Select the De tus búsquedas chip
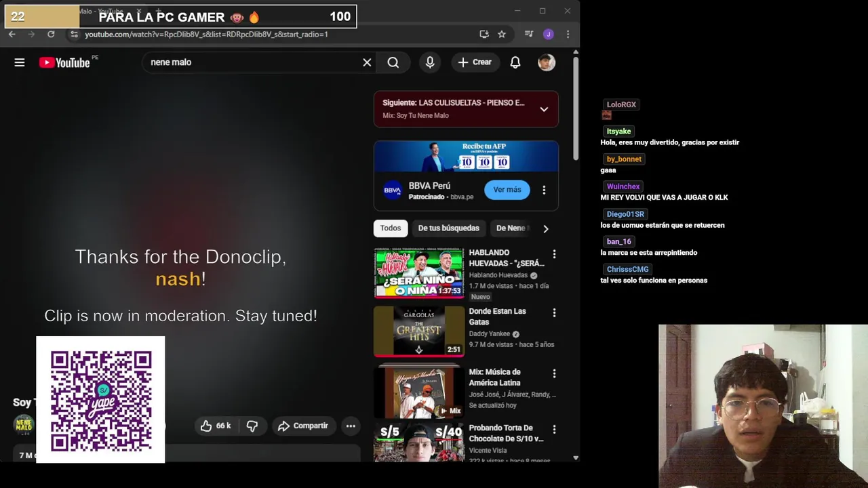 [x=448, y=228]
